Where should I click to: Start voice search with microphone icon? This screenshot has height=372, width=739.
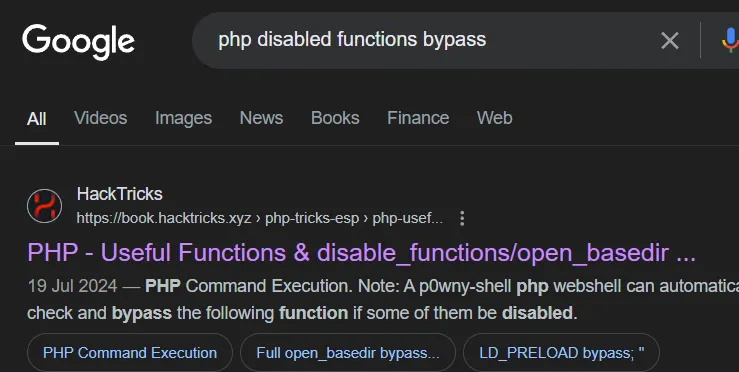[730, 41]
